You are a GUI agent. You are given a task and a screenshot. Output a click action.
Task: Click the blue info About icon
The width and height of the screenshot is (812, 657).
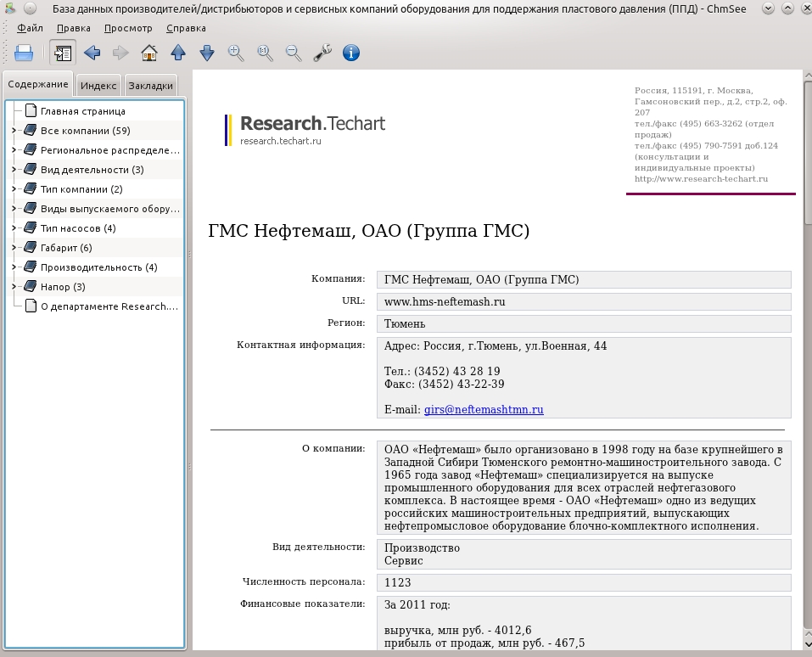[x=351, y=53]
